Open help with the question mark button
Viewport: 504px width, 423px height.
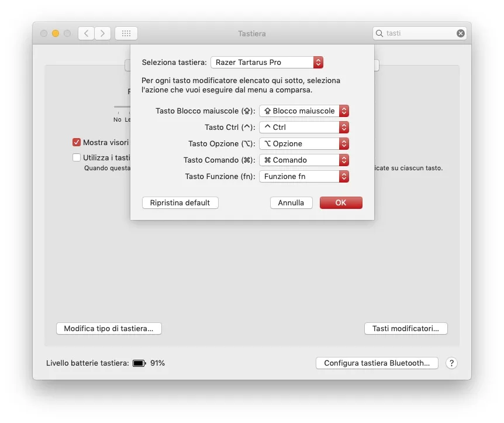point(451,363)
